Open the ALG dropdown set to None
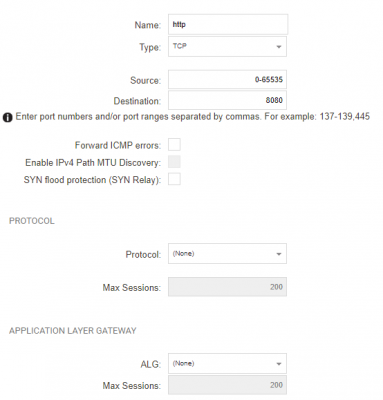The image size is (383, 400). [227, 363]
